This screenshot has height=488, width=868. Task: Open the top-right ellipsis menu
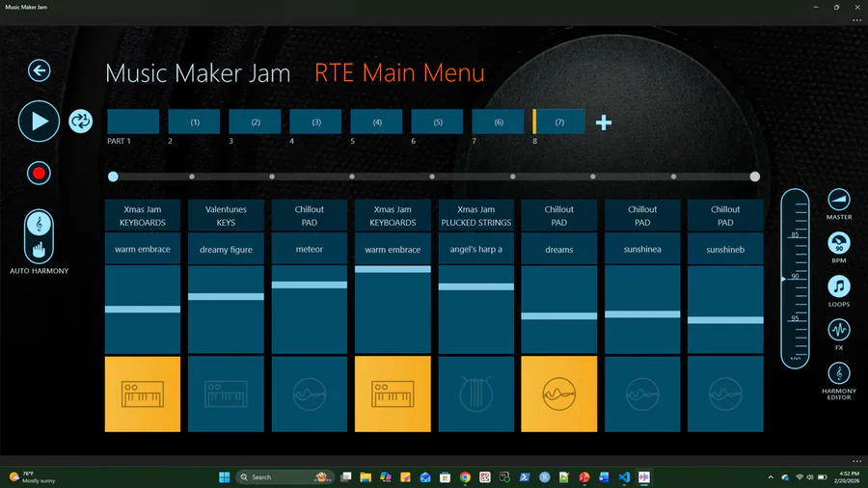tap(857, 20)
